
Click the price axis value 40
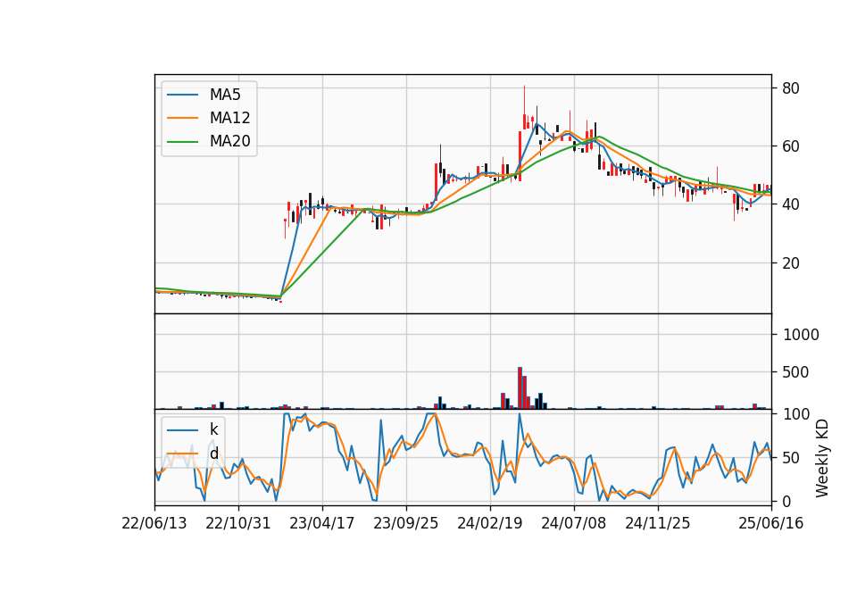(x=791, y=204)
